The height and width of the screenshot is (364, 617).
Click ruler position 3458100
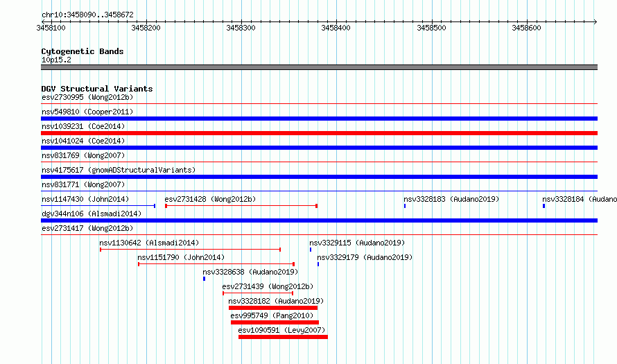(51, 28)
